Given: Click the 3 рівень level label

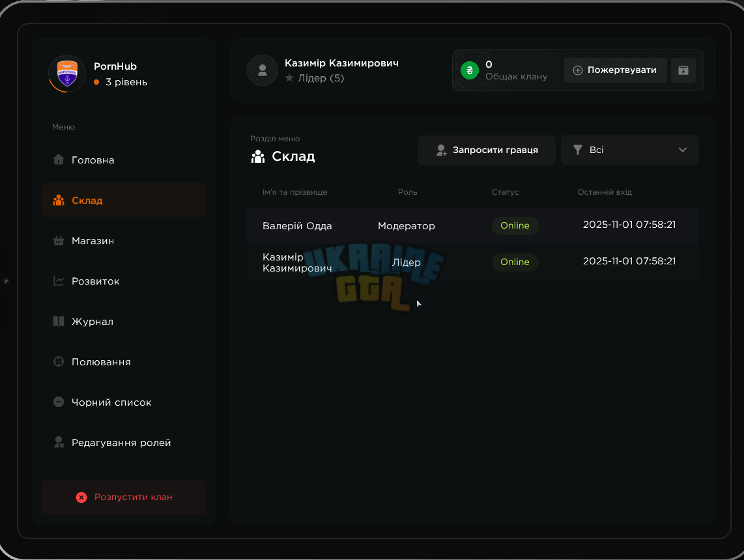Looking at the screenshot, I should click(126, 82).
